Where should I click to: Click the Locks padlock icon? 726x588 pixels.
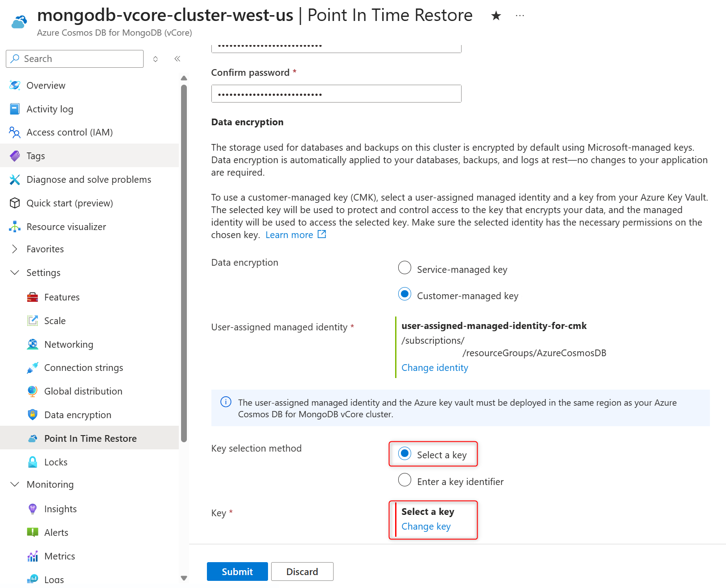(x=33, y=462)
